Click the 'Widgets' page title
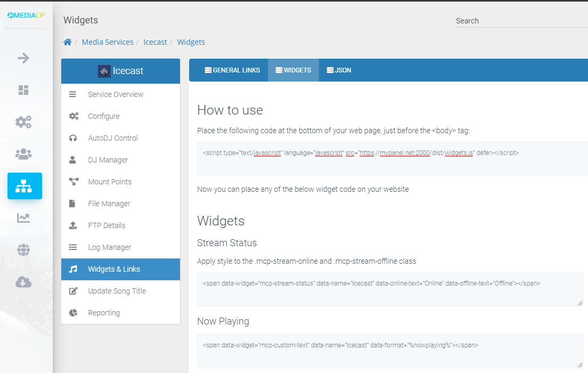The height and width of the screenshot is (373, 588). click(80, 20)
